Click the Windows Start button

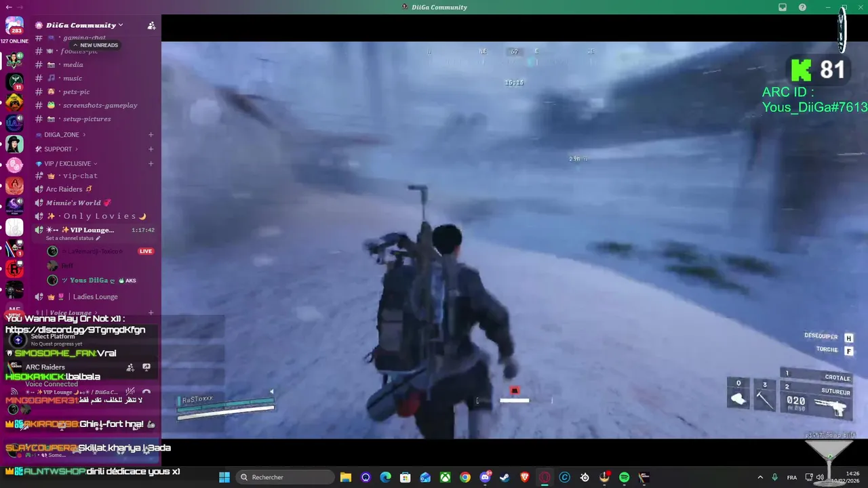[x=224, y=477]
